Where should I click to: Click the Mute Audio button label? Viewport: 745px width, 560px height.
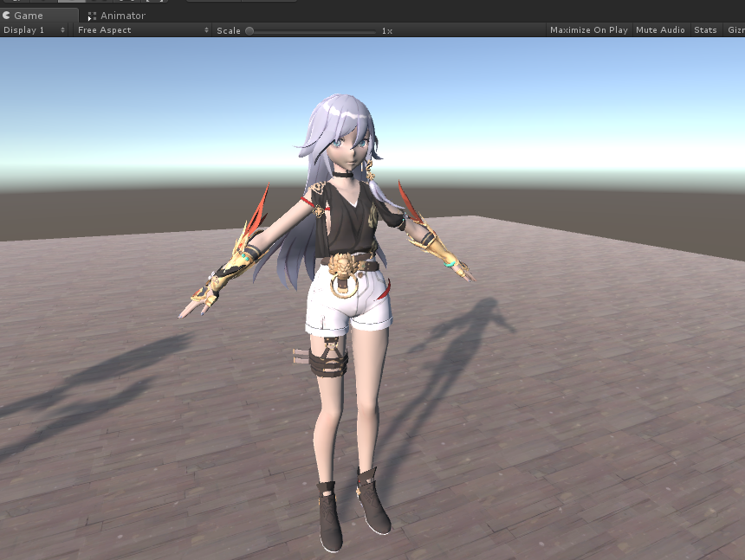point(660,29)
